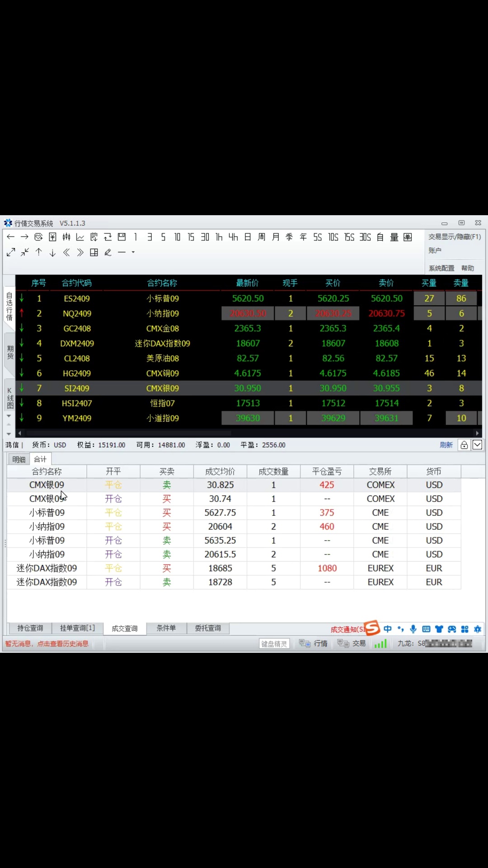Select the 1h period button
Screen dimensions: 488x868
coord(219,237)
